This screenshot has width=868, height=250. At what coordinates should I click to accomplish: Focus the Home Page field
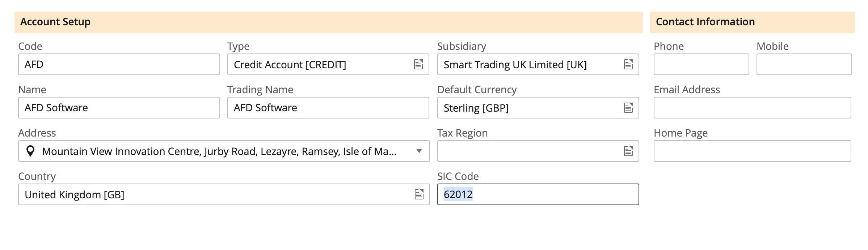[752, 151]
